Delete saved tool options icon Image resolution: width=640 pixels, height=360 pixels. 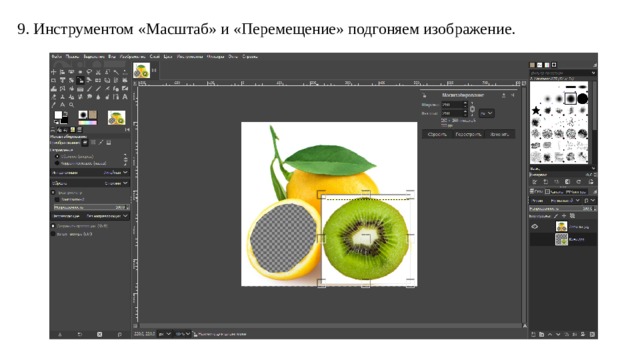pyautogui.click(x=99, y=334)
